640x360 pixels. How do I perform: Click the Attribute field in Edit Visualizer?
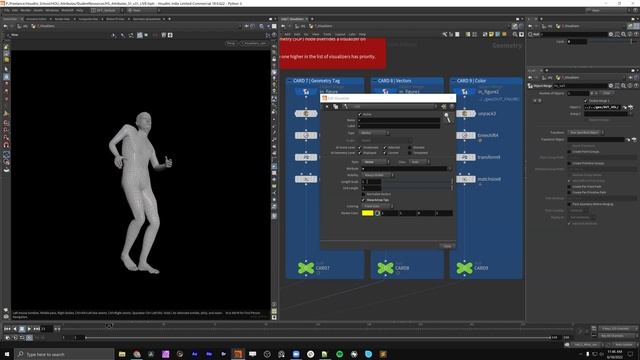404,169
